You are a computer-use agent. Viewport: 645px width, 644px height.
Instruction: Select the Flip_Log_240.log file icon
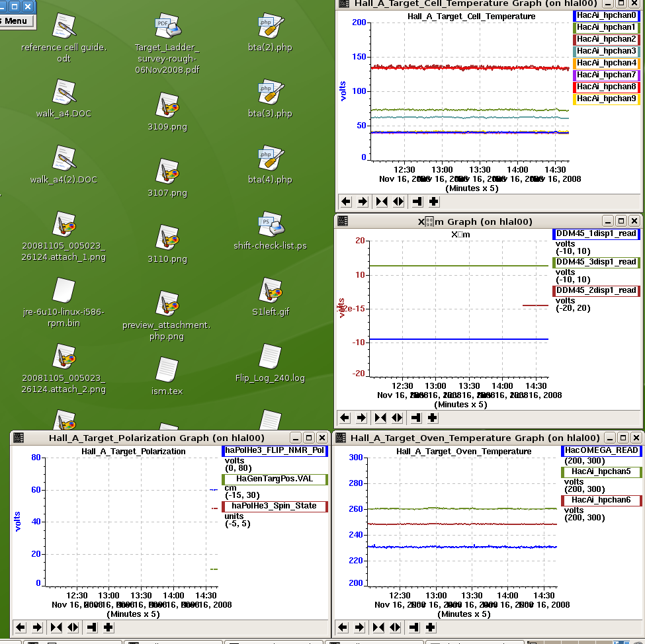pyautogui.click(x=271, y=356)
